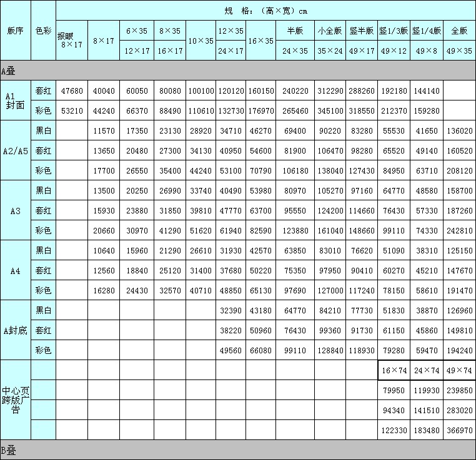476x460 pixels.
Task: Select the value 242810
Action: coord(459,230)
